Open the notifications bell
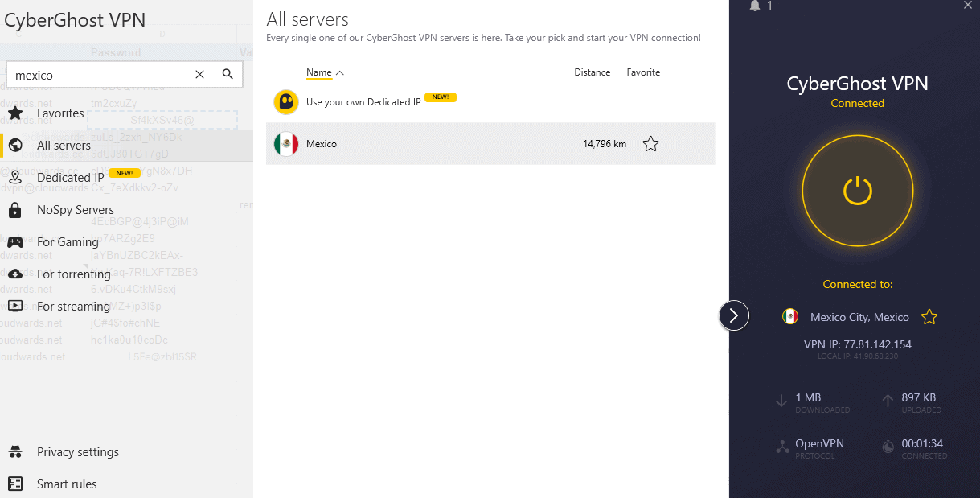This screenshot has height=498, width=980. pyautogui.click(x=754, y=6)
